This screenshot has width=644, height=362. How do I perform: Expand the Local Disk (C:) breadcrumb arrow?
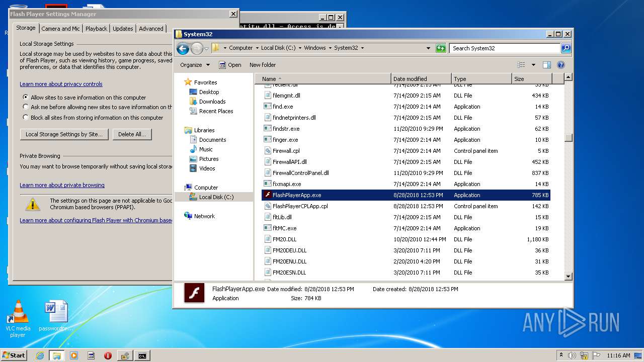(x=300, y=48)
